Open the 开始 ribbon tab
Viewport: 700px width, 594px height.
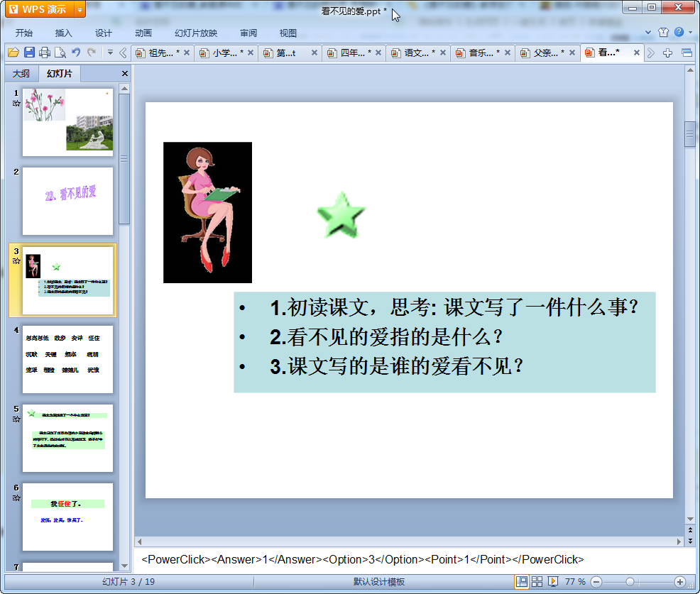[x=24, y=33]
